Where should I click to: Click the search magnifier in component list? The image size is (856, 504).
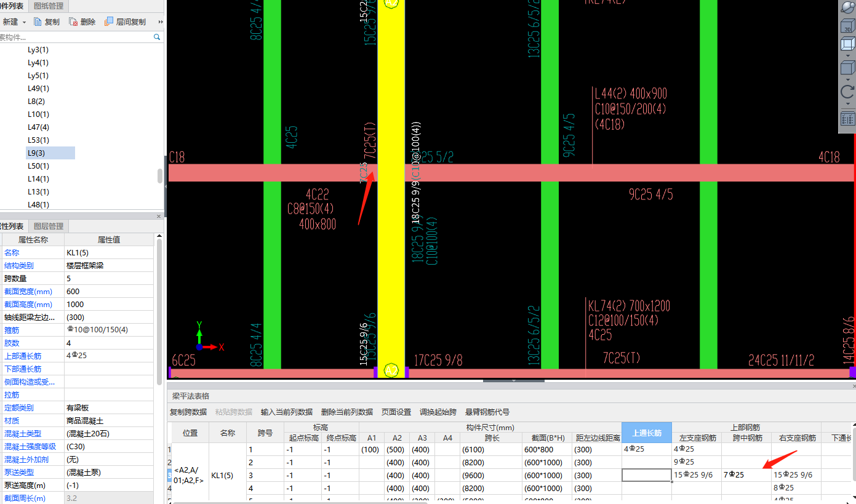click(157, 38)
